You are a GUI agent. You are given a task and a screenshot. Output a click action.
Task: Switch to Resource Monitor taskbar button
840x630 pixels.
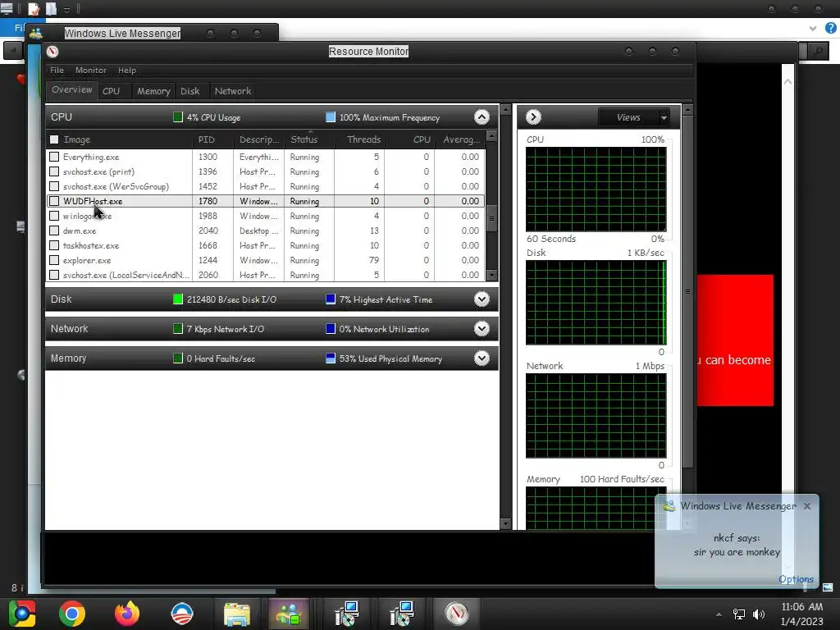[457, 614]
